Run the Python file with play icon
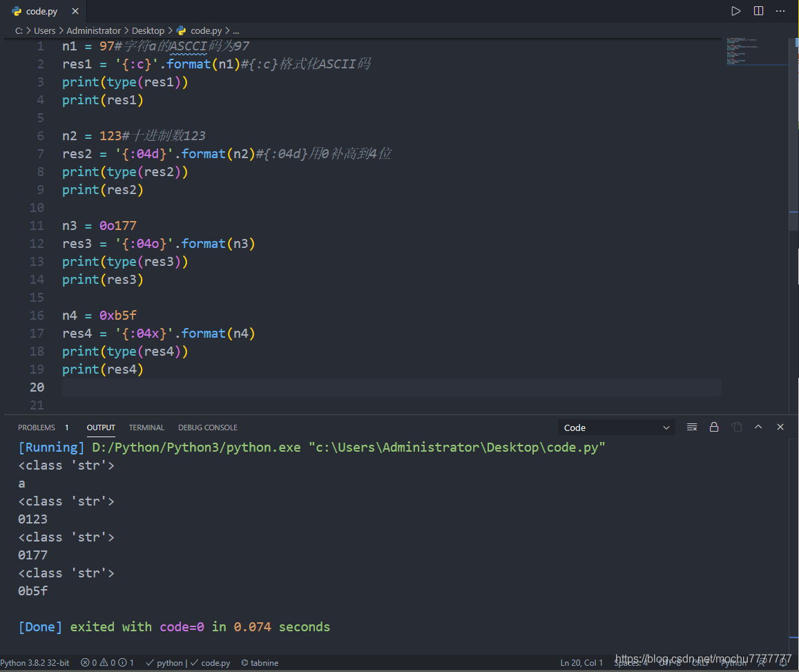799x672 pixels. [735, 11]
